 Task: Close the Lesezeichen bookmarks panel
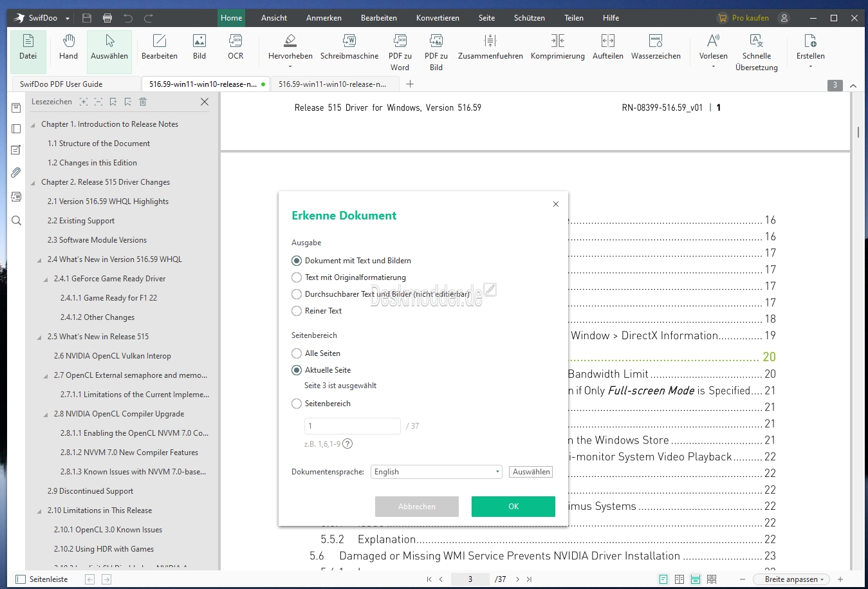pos(205,102)
